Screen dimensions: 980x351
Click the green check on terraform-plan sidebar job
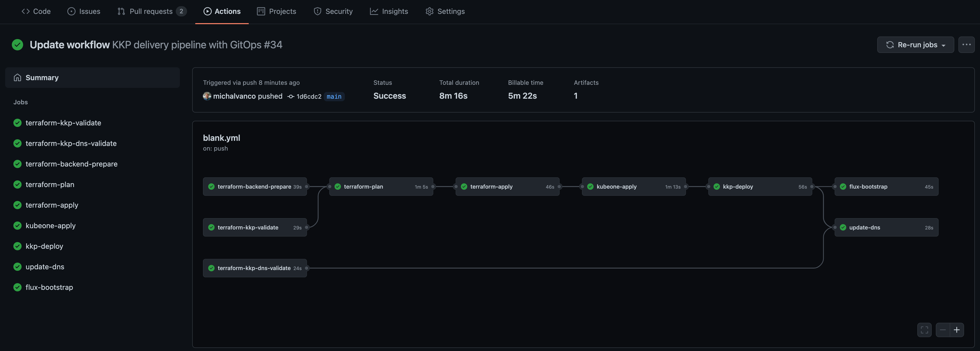(17, 184)
